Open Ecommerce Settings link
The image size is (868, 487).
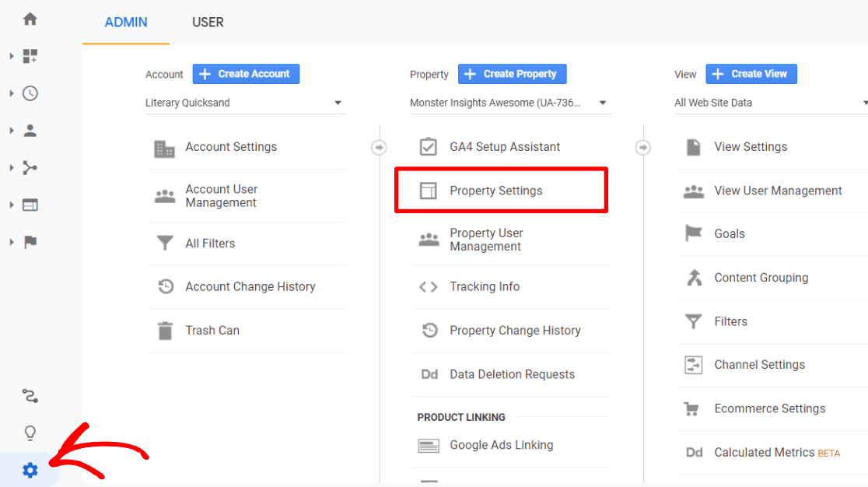click(x=769, y=408)
